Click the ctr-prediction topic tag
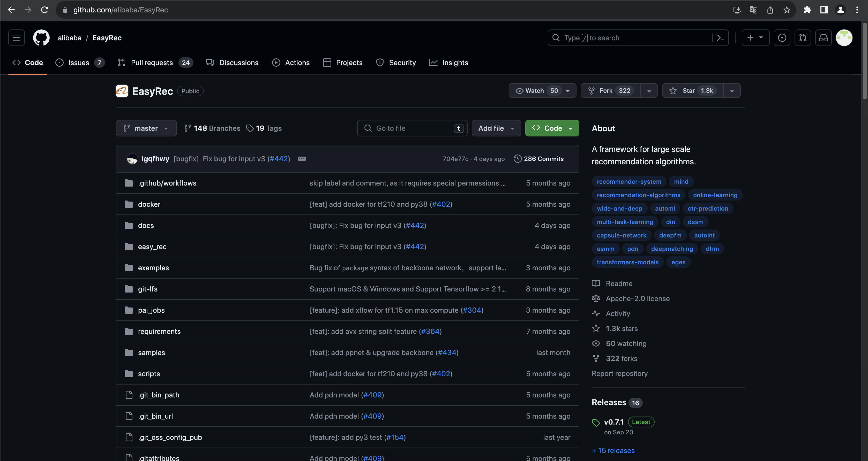The image size is (868, 461). pos(708,209)
